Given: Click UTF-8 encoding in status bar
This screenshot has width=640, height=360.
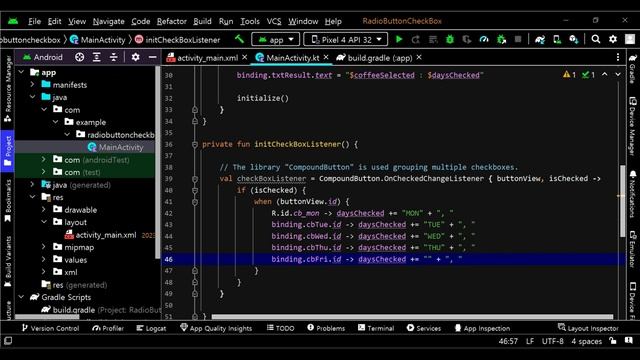Looking at the screenshot, I should pyautogui.click(x=552, y=341).
